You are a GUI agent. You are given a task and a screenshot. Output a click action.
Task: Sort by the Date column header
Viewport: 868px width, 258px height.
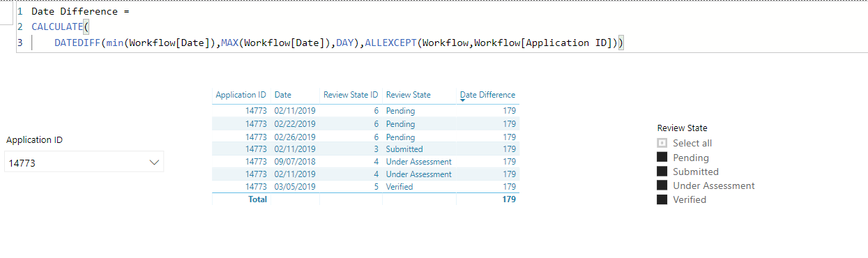click(283, 95)
